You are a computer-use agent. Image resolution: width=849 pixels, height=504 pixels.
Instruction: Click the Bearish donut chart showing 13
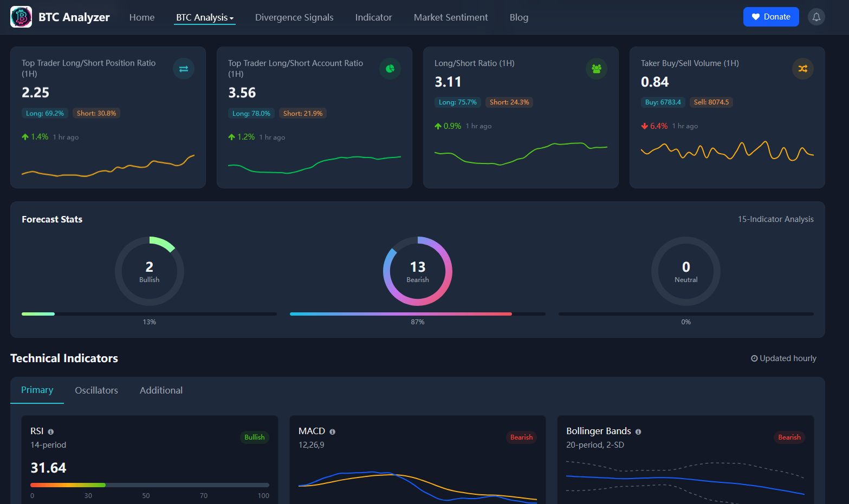(417, 271)
